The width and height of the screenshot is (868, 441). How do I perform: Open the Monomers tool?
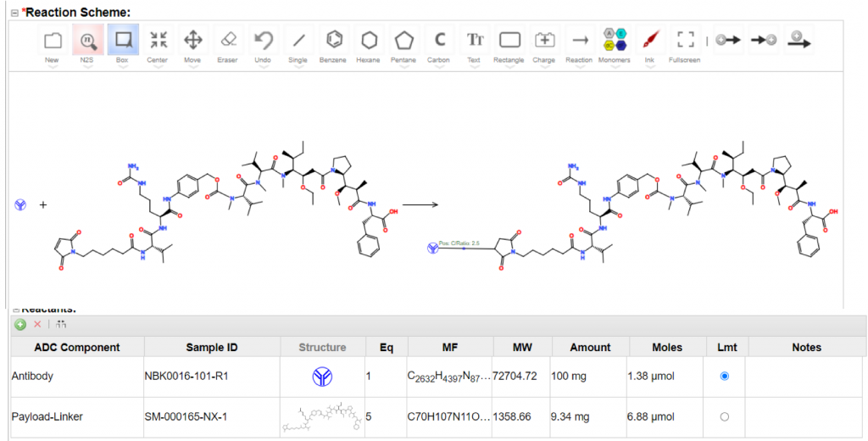615,40
